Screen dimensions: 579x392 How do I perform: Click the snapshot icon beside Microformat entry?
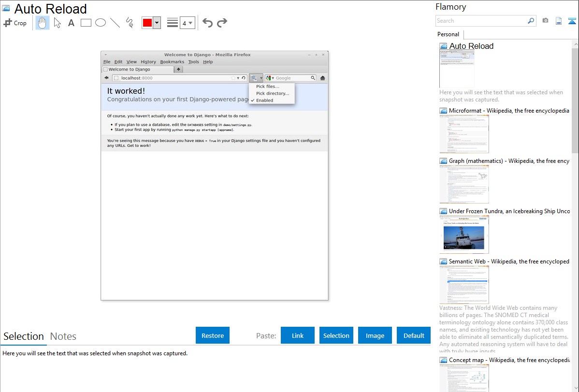[444, 111]
